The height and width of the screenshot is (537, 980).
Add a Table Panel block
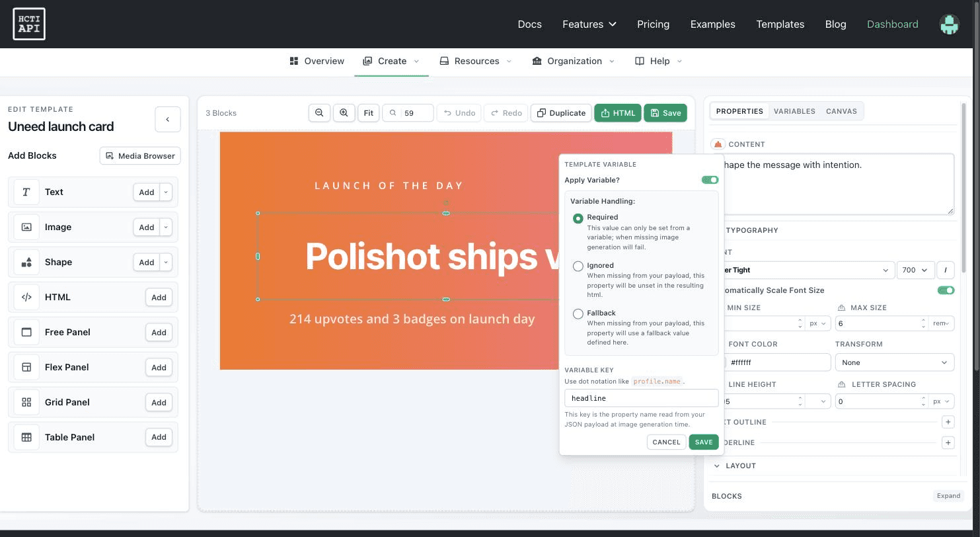[x=159, y=437]
